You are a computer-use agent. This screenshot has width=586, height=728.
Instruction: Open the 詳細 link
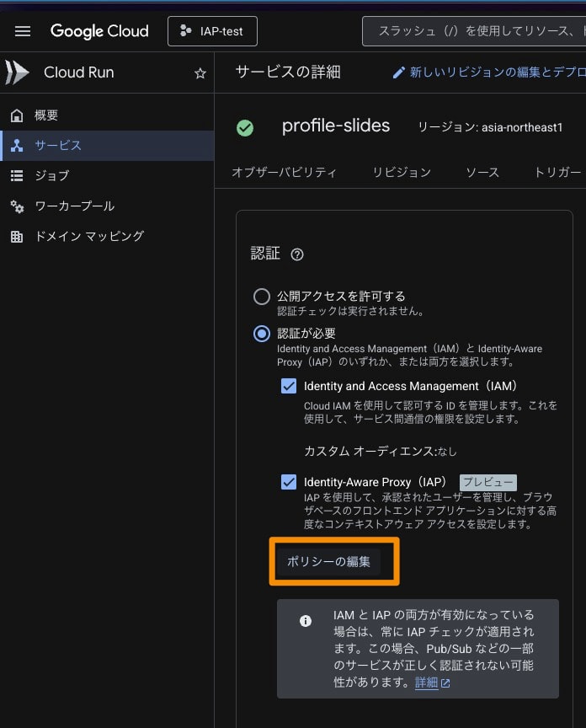tap(426, 682)
